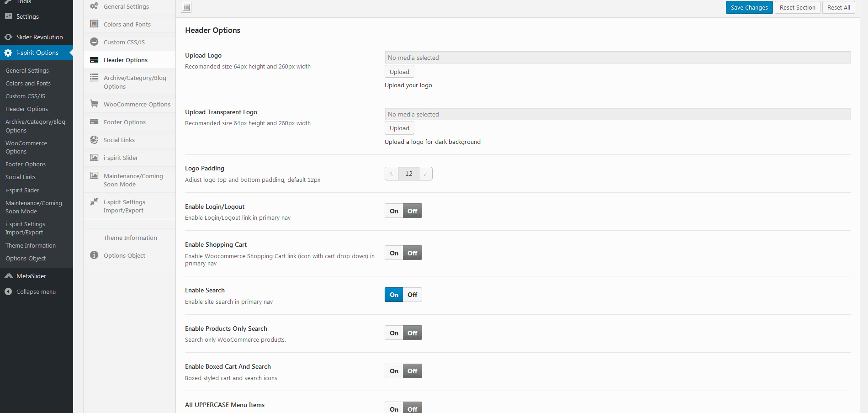This screenshot has width=868, height=413.
Task: Turn on Enable Login/Logout
Action: [x=394, y=211]
